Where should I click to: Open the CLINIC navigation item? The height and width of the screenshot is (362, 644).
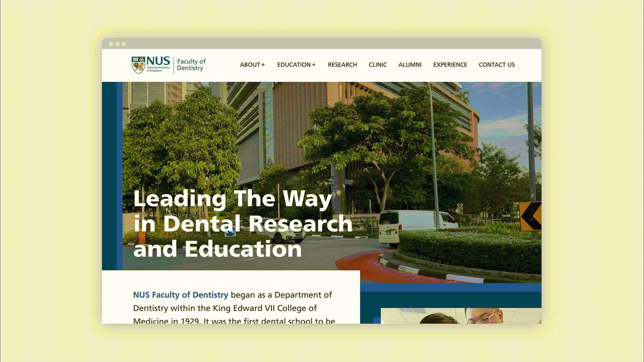(x=377, y=65)
